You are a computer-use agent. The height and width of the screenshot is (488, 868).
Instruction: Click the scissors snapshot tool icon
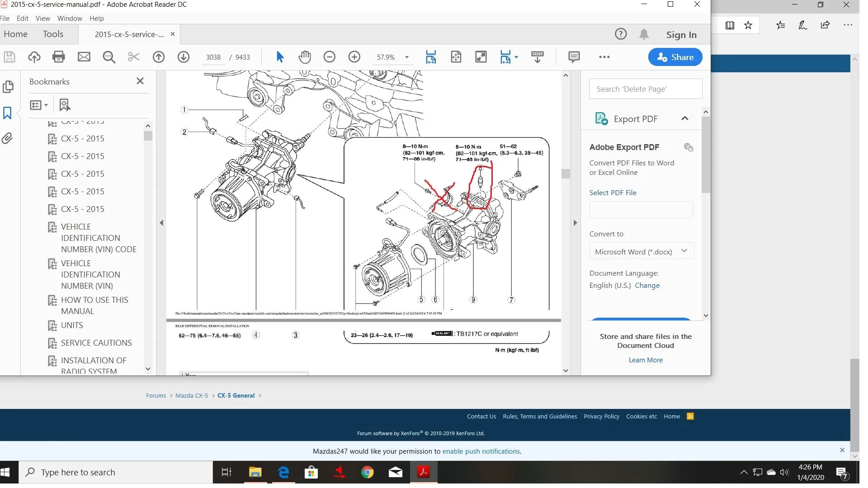coord(134,57)
